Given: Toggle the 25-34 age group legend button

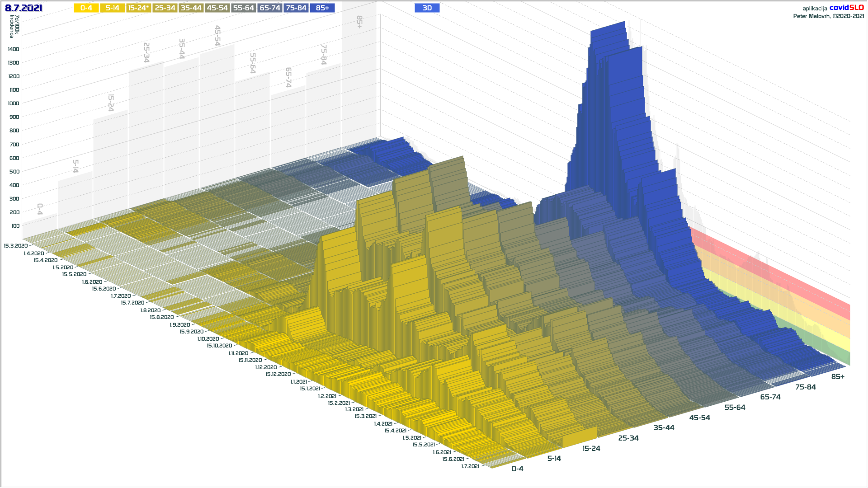Looking at the screenshot, I should coord(165,8).
